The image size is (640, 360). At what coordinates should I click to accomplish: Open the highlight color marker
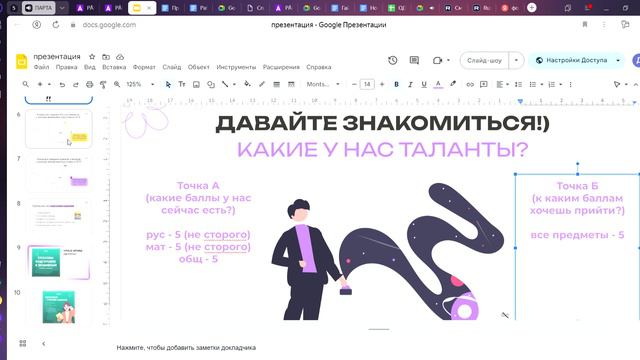(x=453, y=84)
